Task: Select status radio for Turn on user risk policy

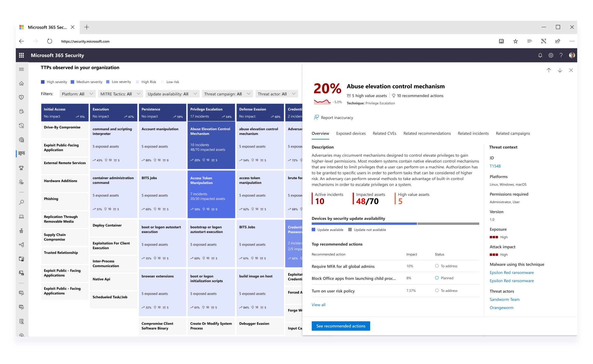Action: click(x=437, y=290)
